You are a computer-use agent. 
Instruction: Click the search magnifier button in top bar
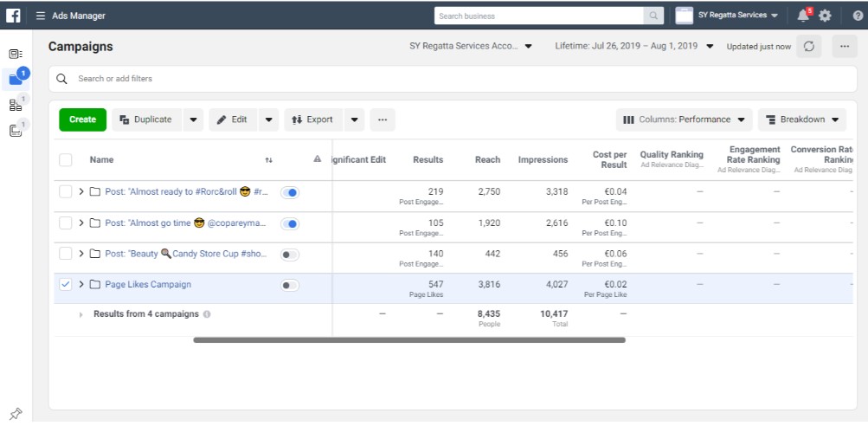click(653, 16)
